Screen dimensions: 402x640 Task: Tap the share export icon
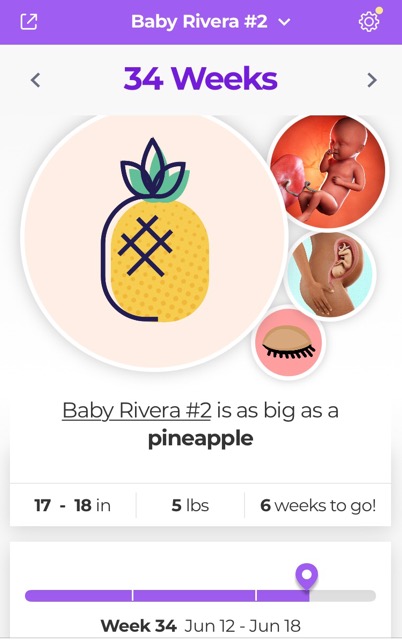coord(29,22)
